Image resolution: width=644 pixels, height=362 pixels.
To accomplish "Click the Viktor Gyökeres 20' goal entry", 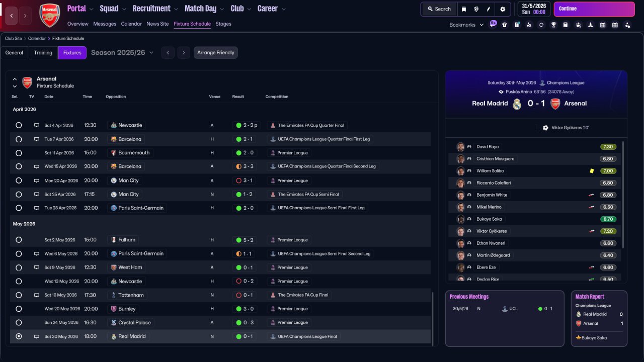I will 566,128.
